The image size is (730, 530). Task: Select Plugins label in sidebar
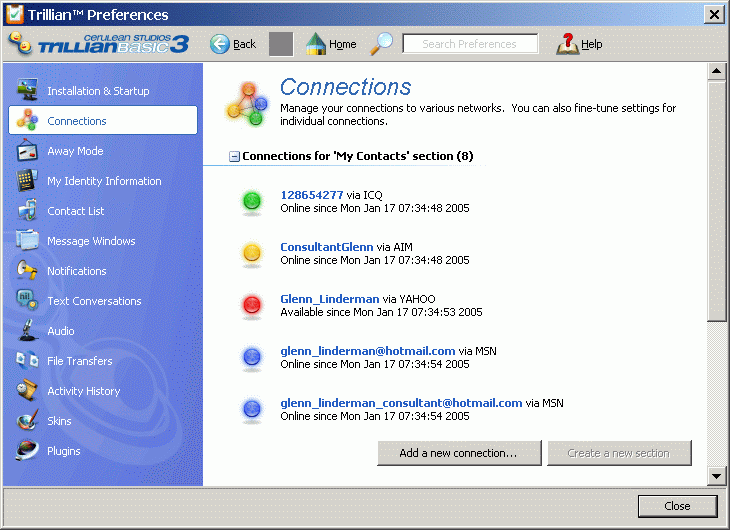click(64, 451)
